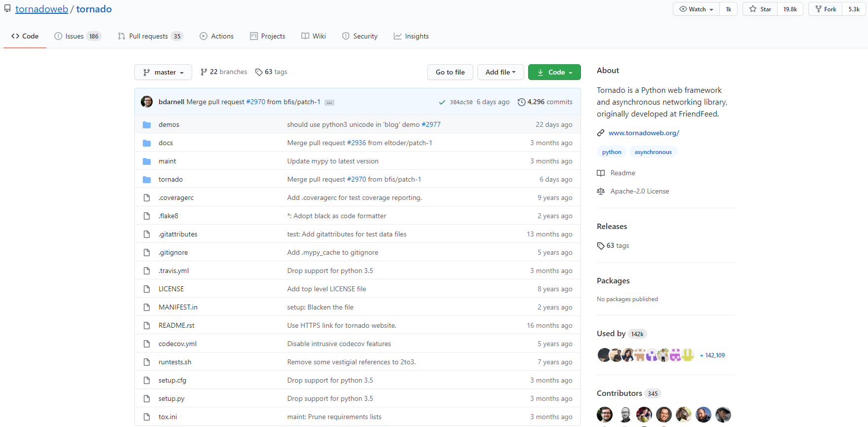Image resolution: width=868 pixels, height=427 pixels.
Task: Open the tornadoweb owner link
Action: click(41, 9)
